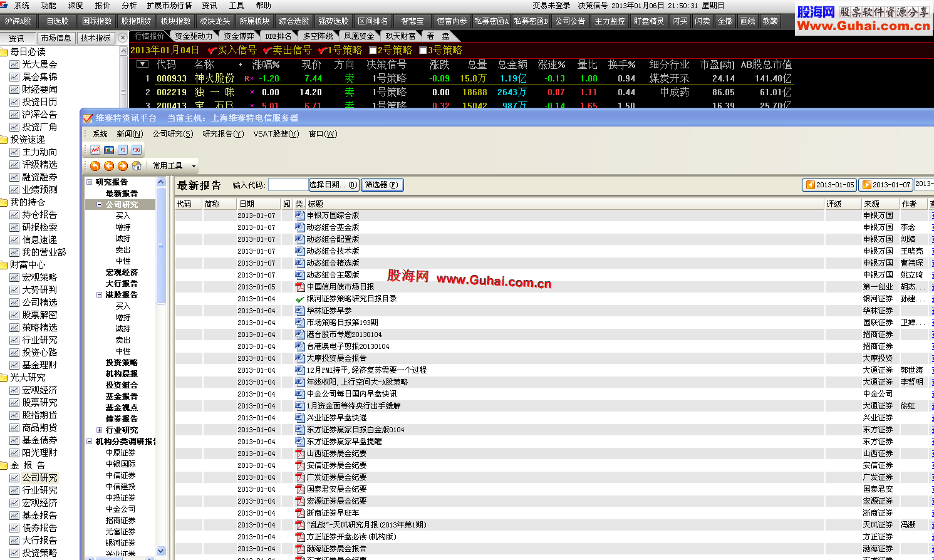Image resolution: width=934 pixels, height=560 pixels.
Task: Switch to the DDE排名 tab
Action: (278, 36)
